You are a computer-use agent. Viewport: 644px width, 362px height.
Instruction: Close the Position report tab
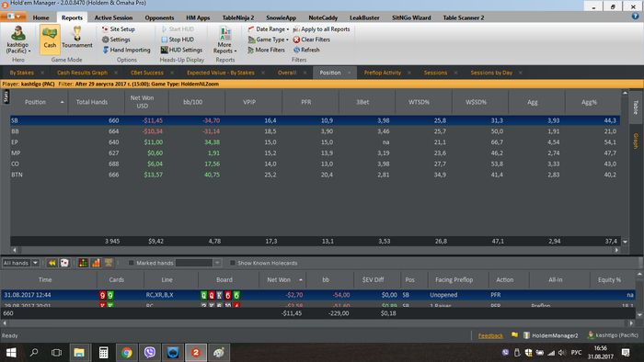(x=349, y=73)
